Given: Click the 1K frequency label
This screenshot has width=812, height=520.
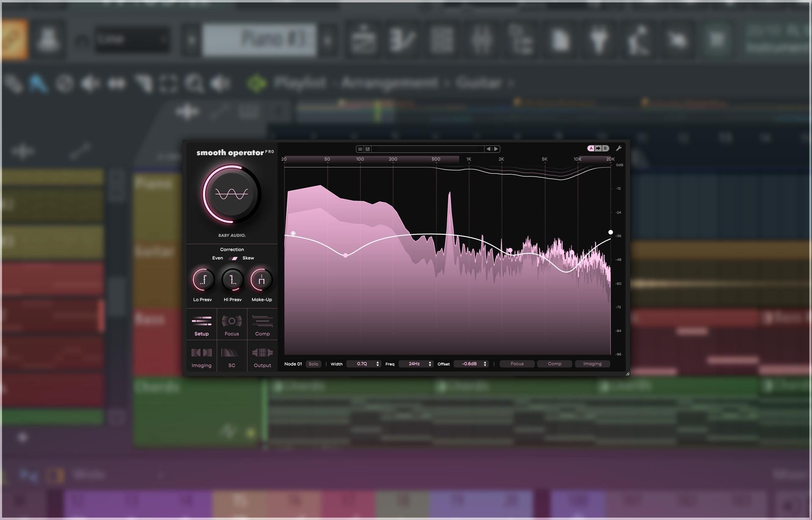Looking at the screenshot, I should 469,159.
